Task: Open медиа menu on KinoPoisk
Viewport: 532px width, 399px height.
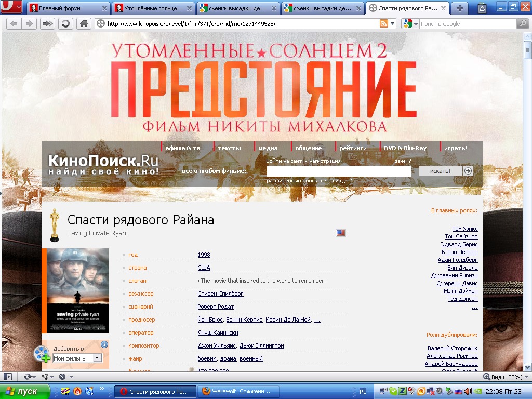Action: (268, 148)
